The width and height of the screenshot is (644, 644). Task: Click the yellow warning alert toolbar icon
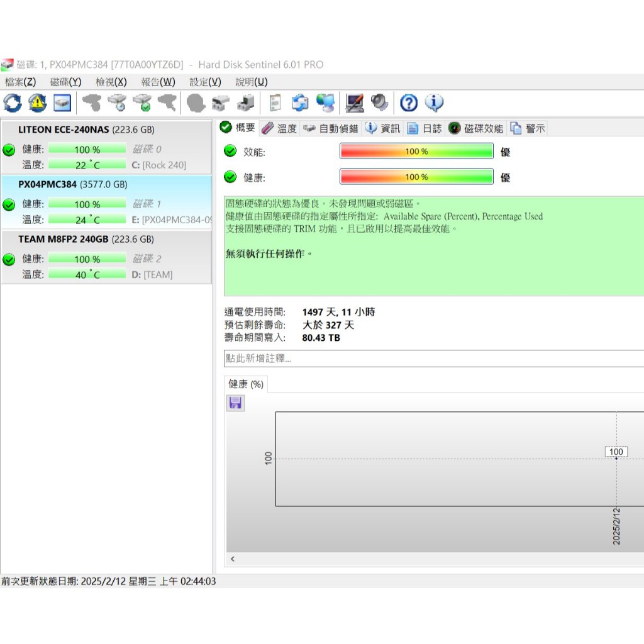click(x=37, y=103)
